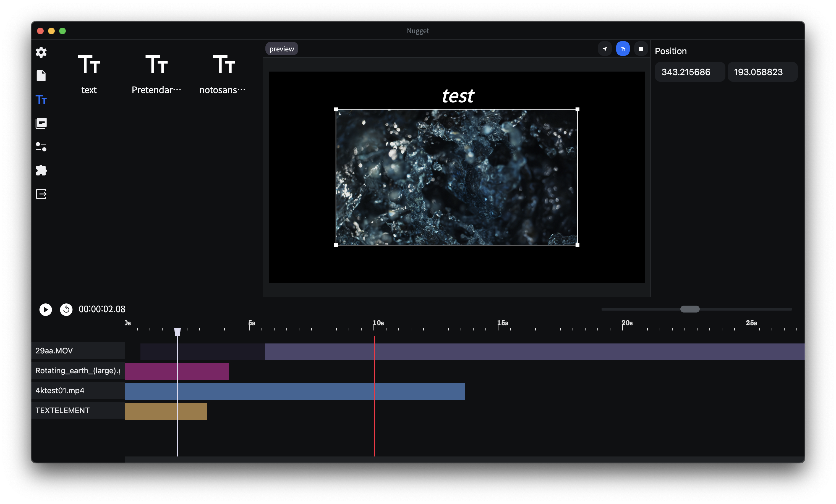Reset playback to start
Image resolution: width=836 pixels, height=504 pixels.
pos(66,309)
